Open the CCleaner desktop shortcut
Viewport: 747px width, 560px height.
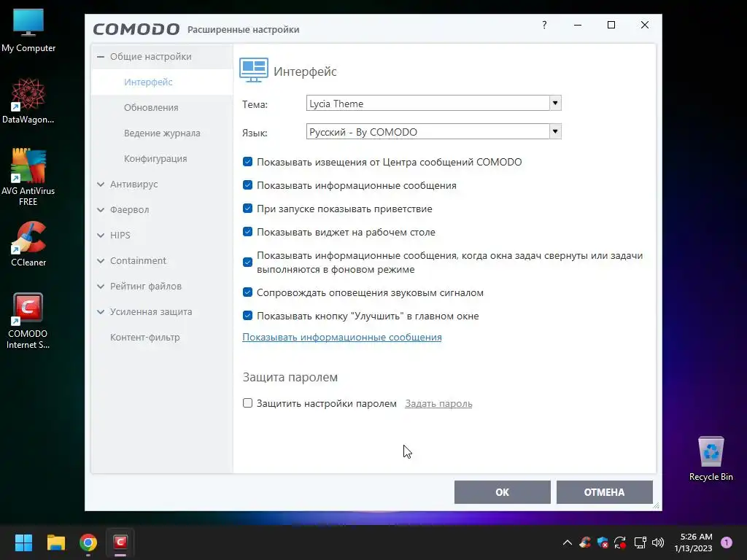(28, 244)
